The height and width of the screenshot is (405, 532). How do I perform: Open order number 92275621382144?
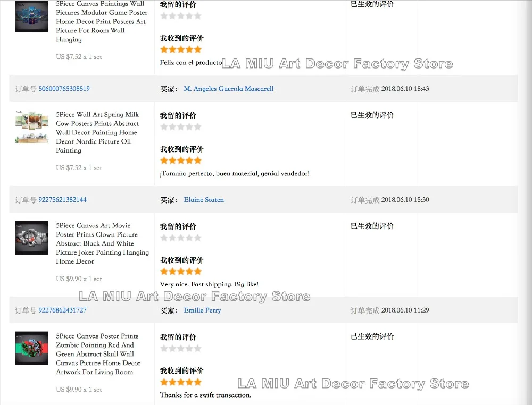[62, 200]
